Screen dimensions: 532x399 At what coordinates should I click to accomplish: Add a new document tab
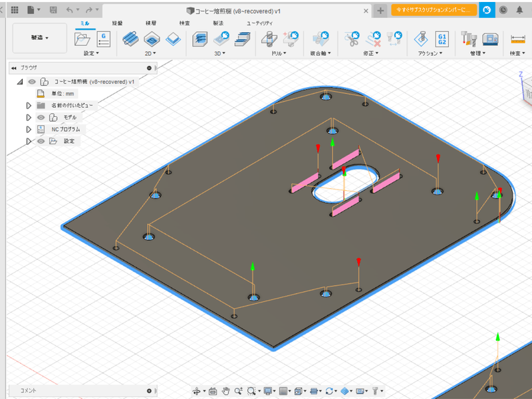coord(380,10)
